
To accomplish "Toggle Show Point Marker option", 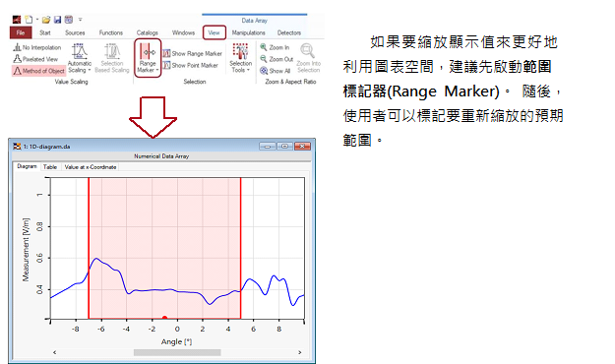I will pyautogui.click(x=191, y=65).
